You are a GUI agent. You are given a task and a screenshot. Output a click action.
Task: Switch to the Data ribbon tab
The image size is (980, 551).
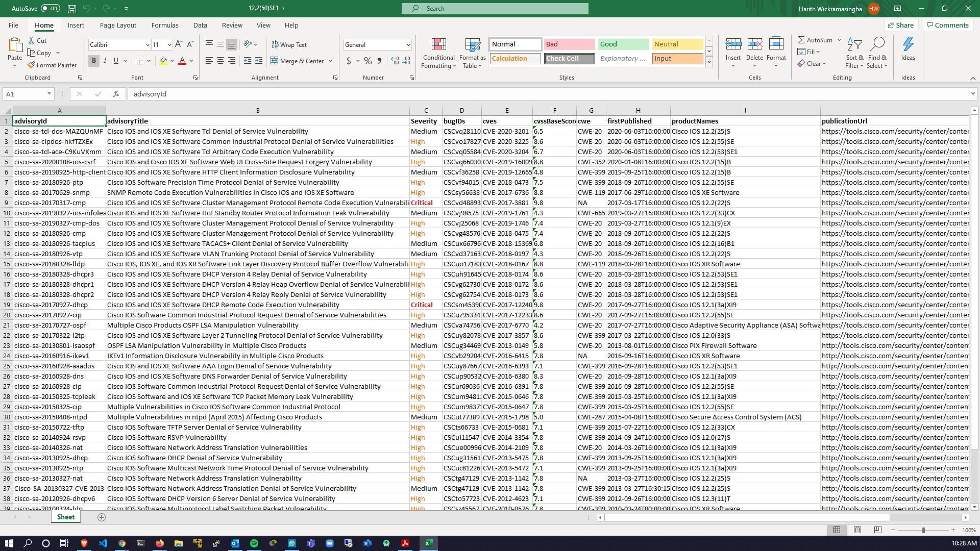(200, 25)
